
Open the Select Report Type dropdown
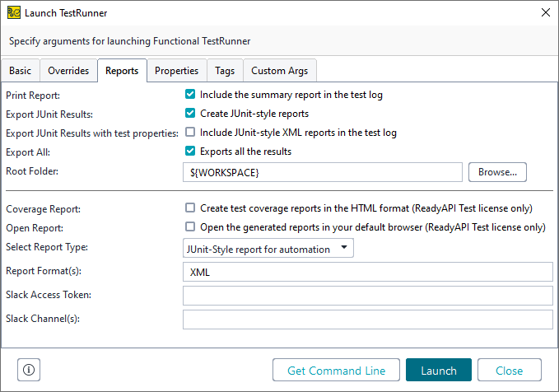pyautogui.click(x=268, y=248)
